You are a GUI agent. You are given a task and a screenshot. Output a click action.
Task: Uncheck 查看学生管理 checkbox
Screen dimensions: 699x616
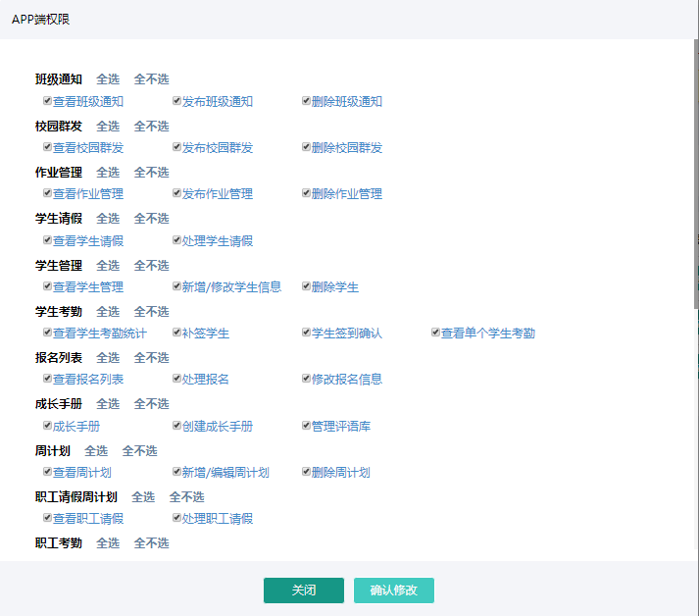pos(47,286)
